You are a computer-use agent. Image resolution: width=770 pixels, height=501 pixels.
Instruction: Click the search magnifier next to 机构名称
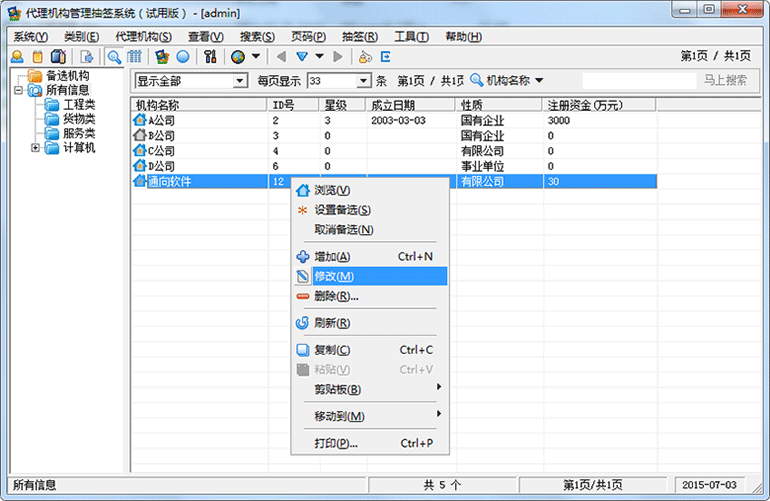point(476,80)
